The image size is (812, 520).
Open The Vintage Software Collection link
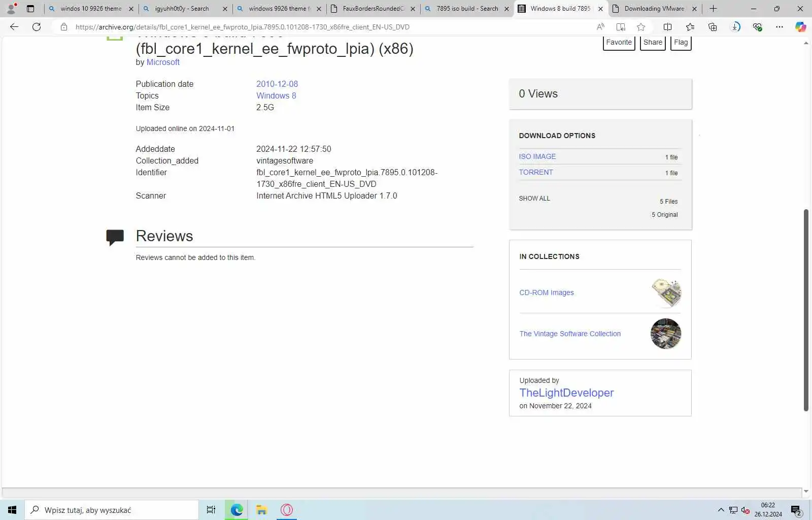click(570, 334)
